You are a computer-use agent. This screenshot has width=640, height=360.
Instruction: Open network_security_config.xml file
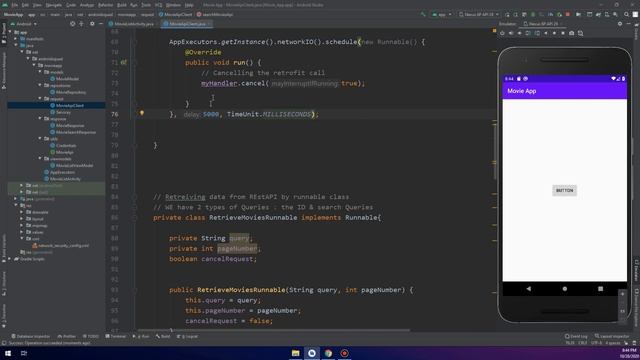click(63, 246)
